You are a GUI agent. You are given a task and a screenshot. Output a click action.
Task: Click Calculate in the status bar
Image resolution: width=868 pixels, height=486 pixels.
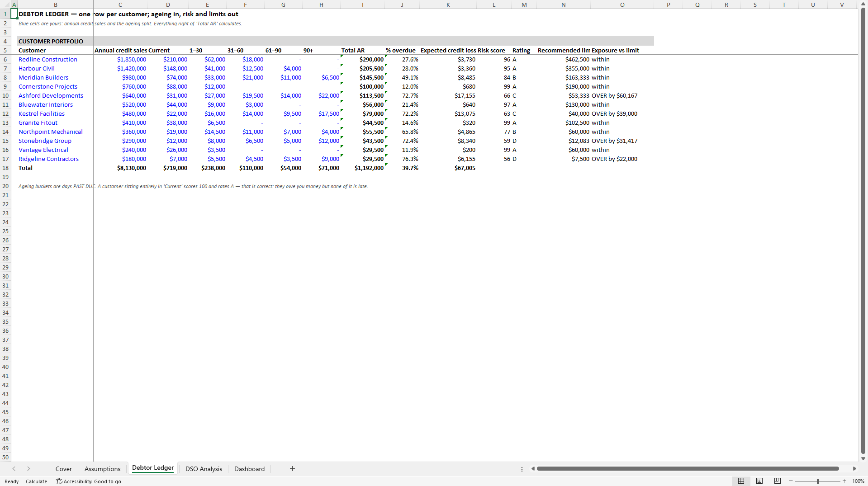(36, 481)
